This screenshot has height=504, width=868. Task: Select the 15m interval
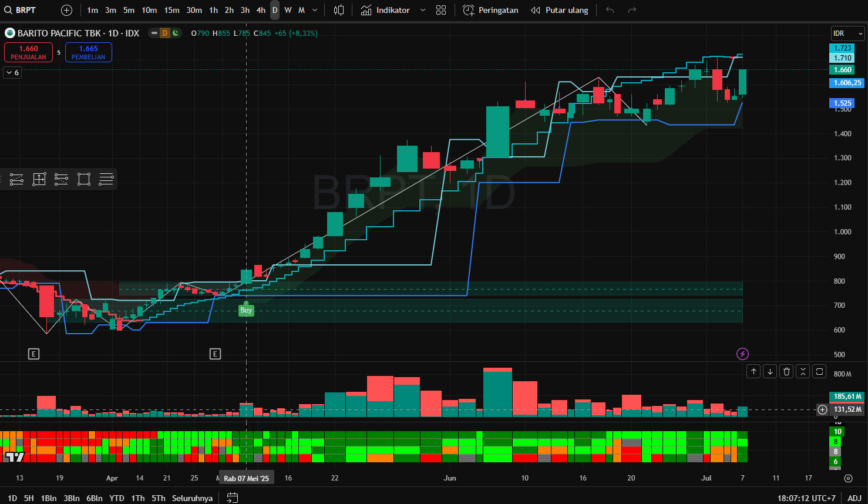(x=171, y=10)
